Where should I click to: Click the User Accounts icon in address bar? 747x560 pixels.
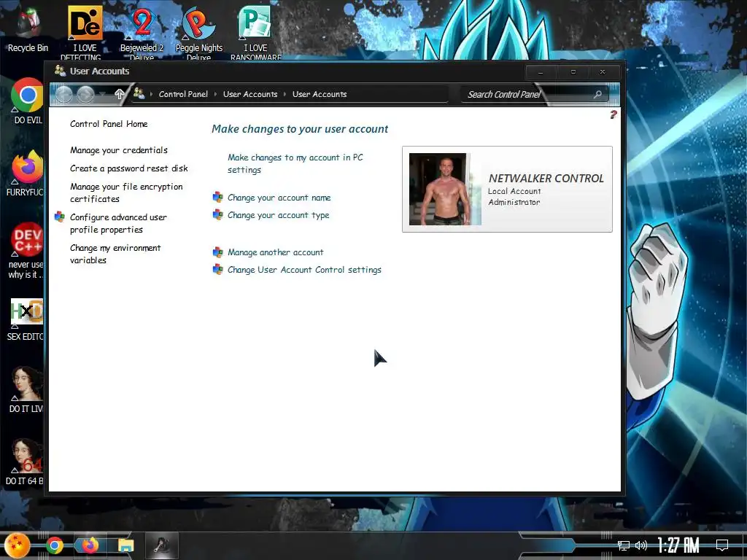coord(139,93)
